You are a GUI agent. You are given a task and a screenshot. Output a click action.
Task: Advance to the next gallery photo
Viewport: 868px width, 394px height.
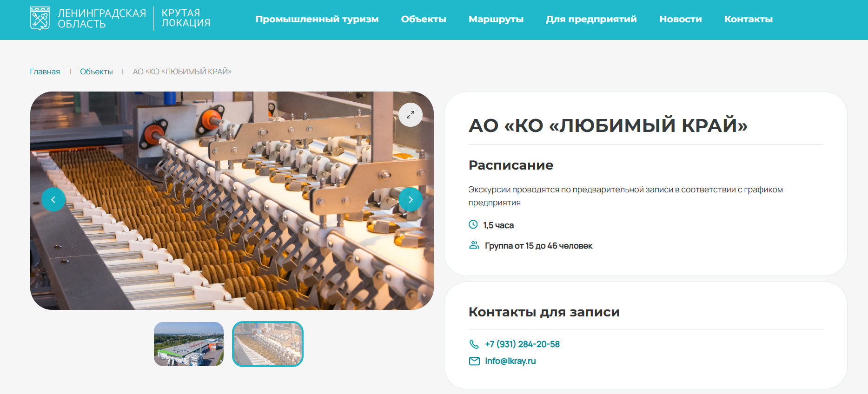pyautogui.click(x=410, y=199)
